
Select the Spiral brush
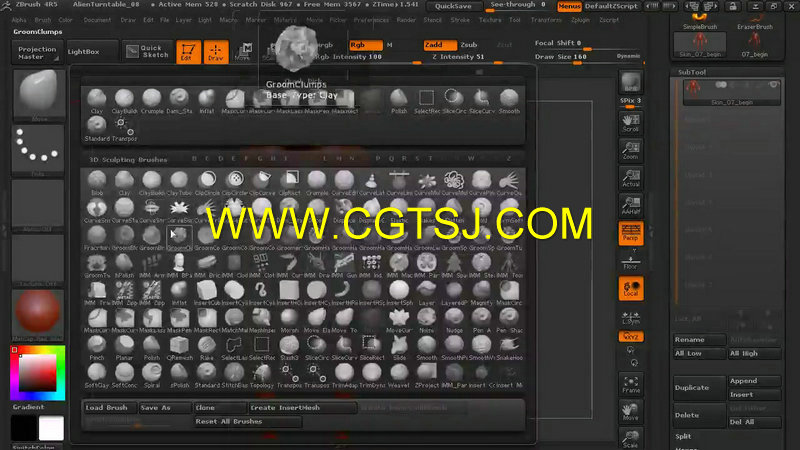[x=152, y=375]
